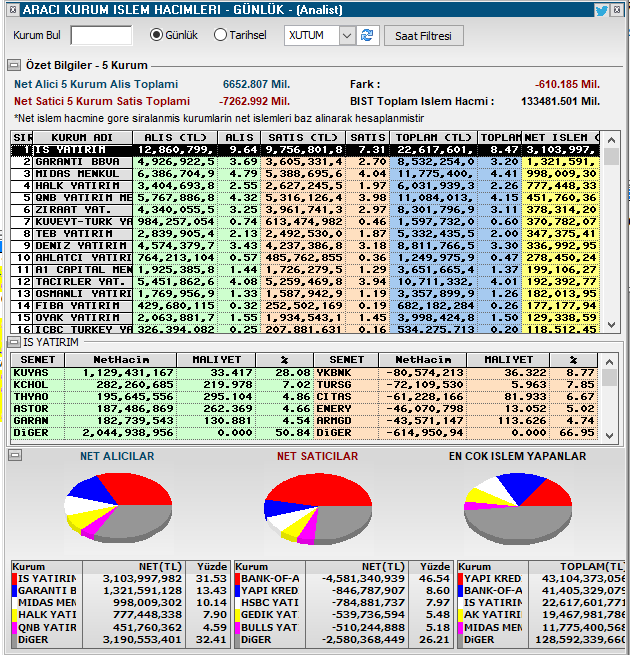Image resolution: width=630 pixels, height=655 pixels.
Task: Select the ZIRAAT YAT. row
Action: pyautogui.click(x=305, y=210)
